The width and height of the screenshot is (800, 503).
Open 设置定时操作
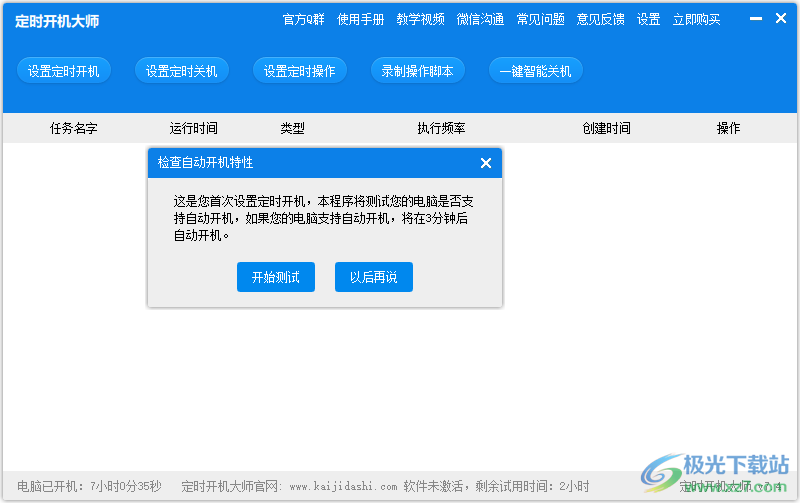[300, 71]
